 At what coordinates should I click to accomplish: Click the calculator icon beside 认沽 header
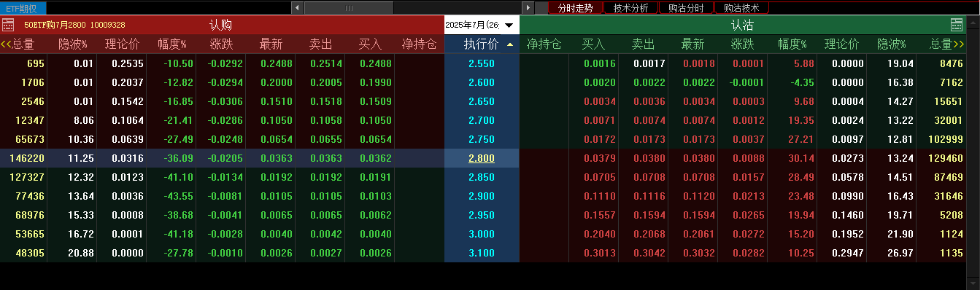[x=957, y=25]
